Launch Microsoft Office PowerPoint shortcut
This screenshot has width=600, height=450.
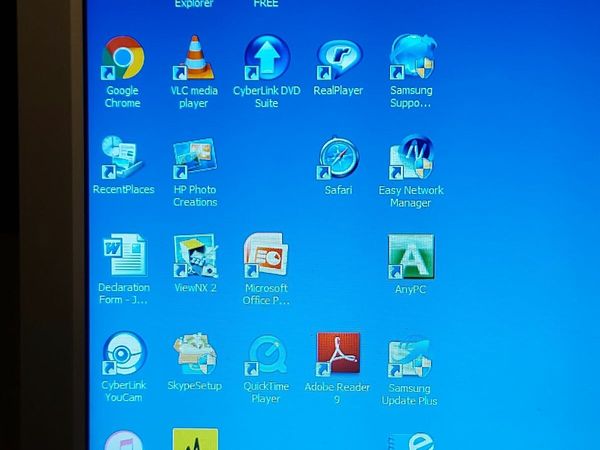pos(267,257)
